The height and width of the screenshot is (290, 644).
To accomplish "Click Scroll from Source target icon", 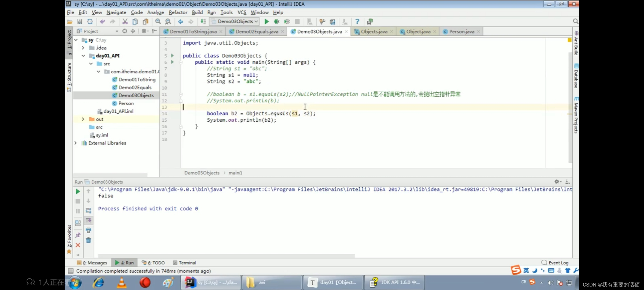I will point(125,31).
